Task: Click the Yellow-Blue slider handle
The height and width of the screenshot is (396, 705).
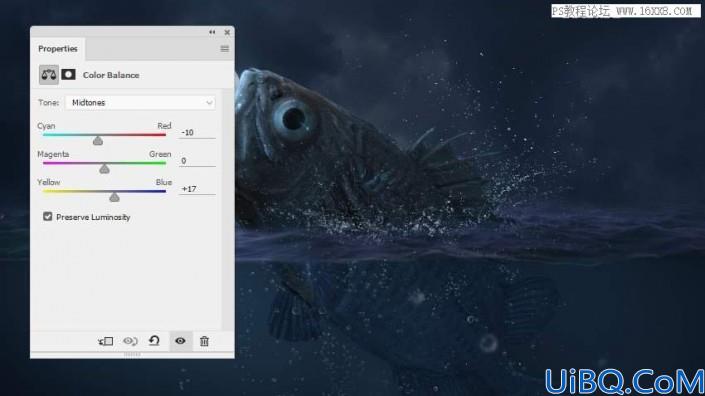Action: pyautogui.click(x=114, y=197)
